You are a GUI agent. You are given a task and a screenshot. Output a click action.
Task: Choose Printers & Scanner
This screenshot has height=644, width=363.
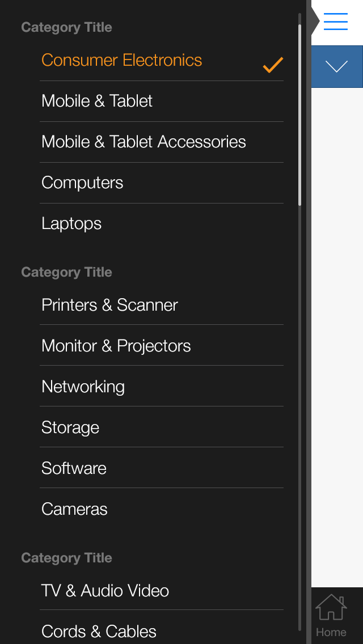coord(109,304)
